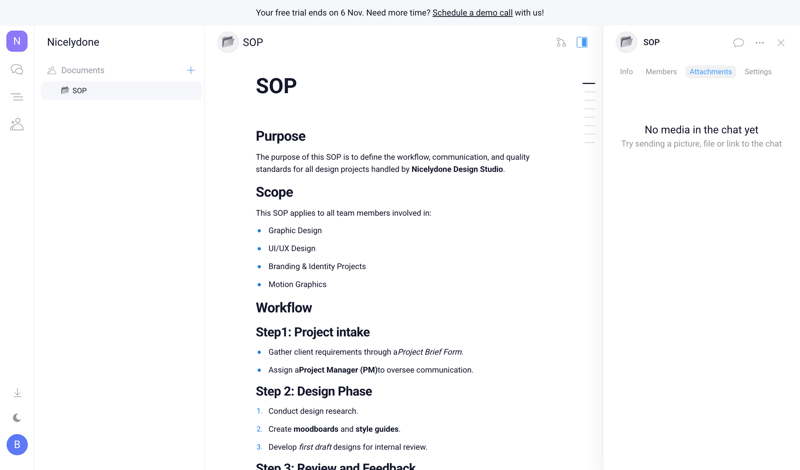Screen dimensions: 800x470
Task: Select the Attachments tab
Action: pyautogui.click(x=711, y=72)
